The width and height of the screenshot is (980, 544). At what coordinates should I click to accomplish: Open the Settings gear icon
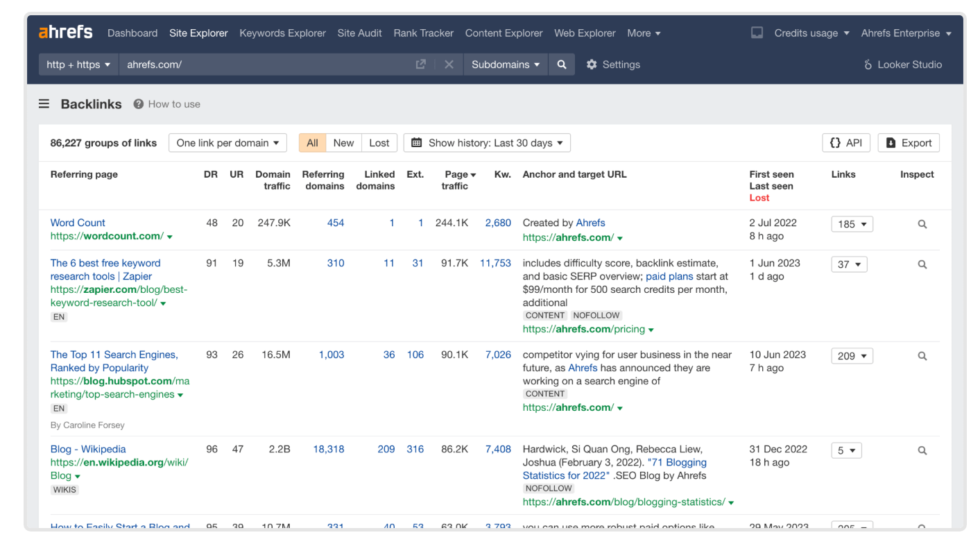click(x=592, y=65)
